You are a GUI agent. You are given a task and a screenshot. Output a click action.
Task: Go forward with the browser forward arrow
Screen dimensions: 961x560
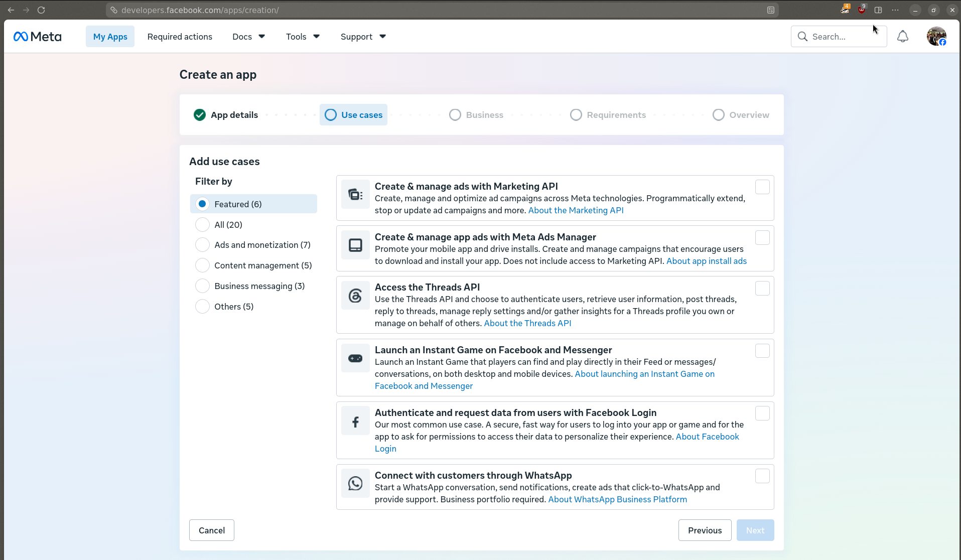[26, 10]
